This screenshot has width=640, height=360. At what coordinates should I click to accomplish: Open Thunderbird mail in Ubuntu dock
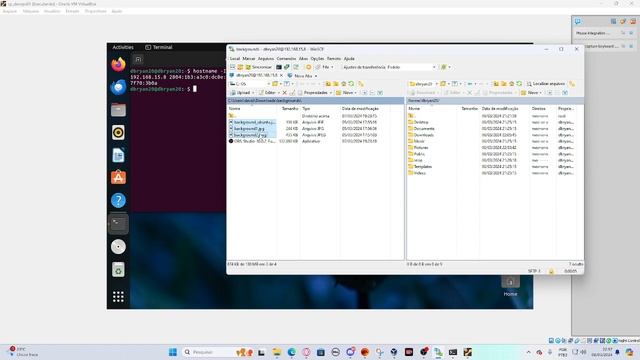click(118, 87)
